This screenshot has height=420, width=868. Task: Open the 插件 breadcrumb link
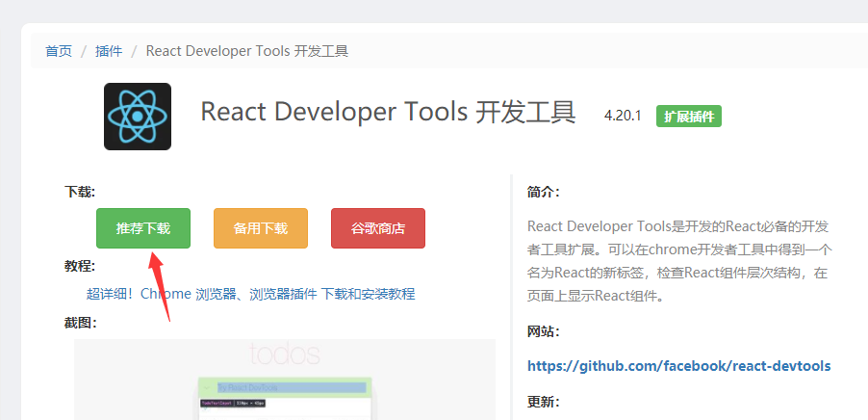(x=109, y=51)
